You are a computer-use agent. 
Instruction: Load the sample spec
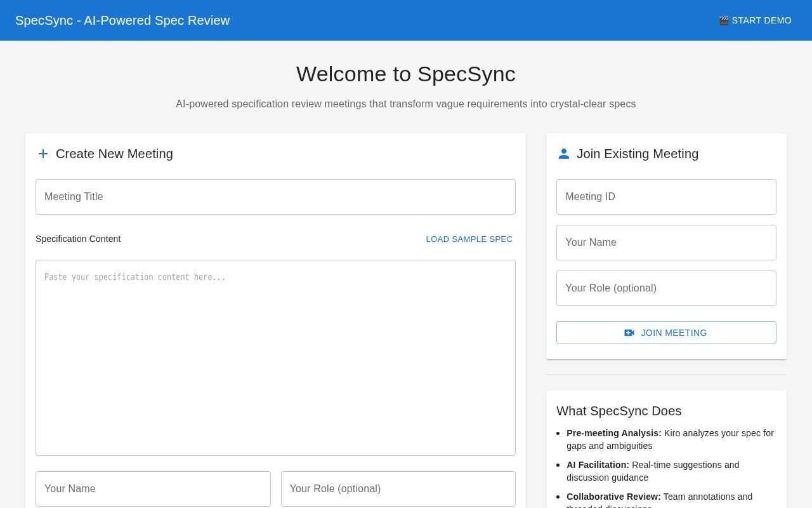coord(469,239)
